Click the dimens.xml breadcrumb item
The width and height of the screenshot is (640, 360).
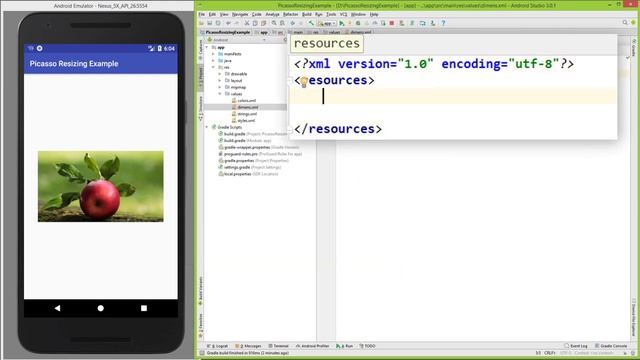358,32
